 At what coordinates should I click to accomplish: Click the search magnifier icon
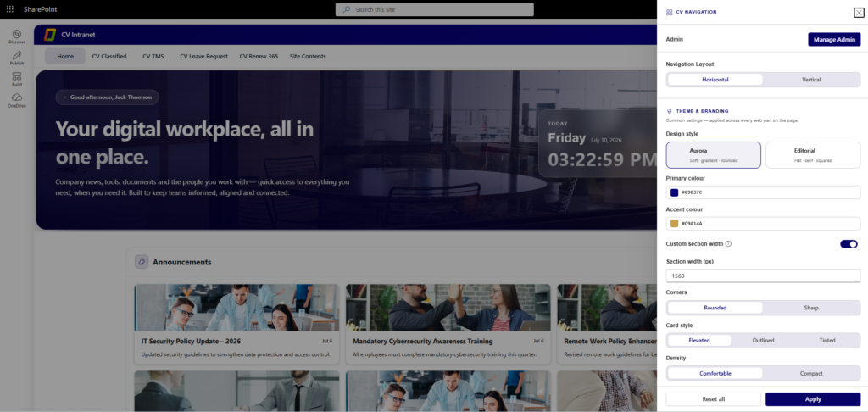(x=347, y=9)
